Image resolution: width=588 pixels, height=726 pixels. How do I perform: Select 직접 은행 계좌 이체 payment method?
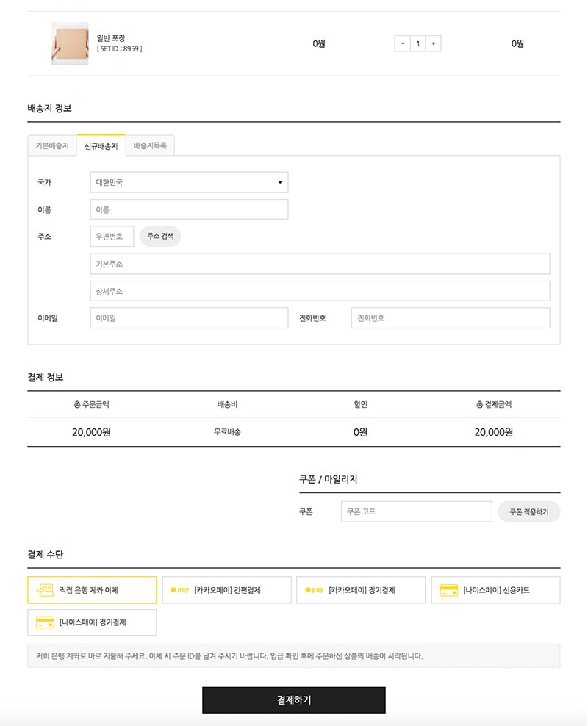92,589
